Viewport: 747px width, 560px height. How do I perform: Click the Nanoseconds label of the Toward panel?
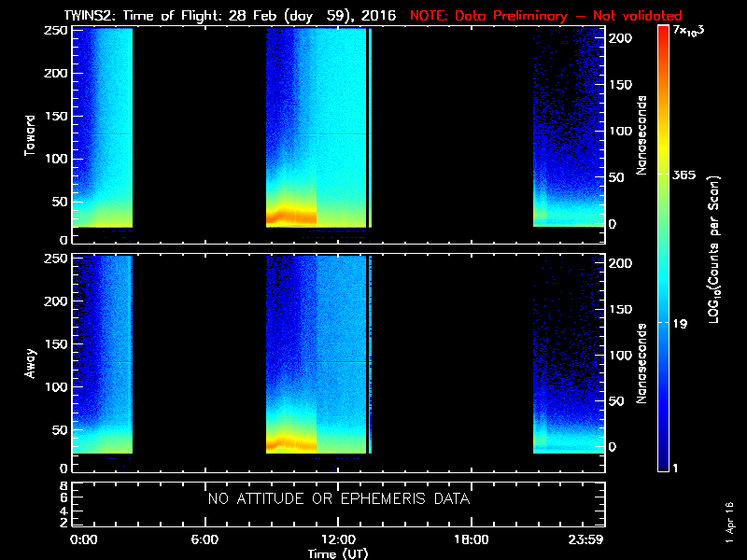click(642, 133)
